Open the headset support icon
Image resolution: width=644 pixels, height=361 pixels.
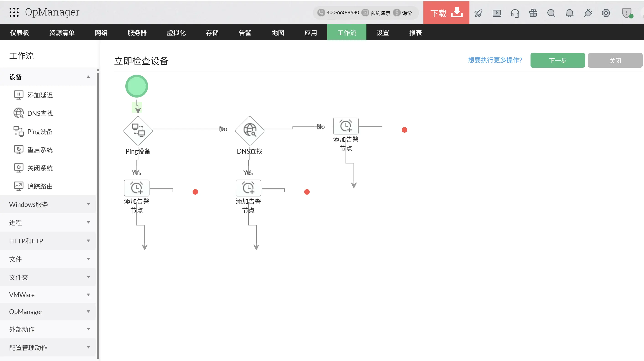[515, 13]
